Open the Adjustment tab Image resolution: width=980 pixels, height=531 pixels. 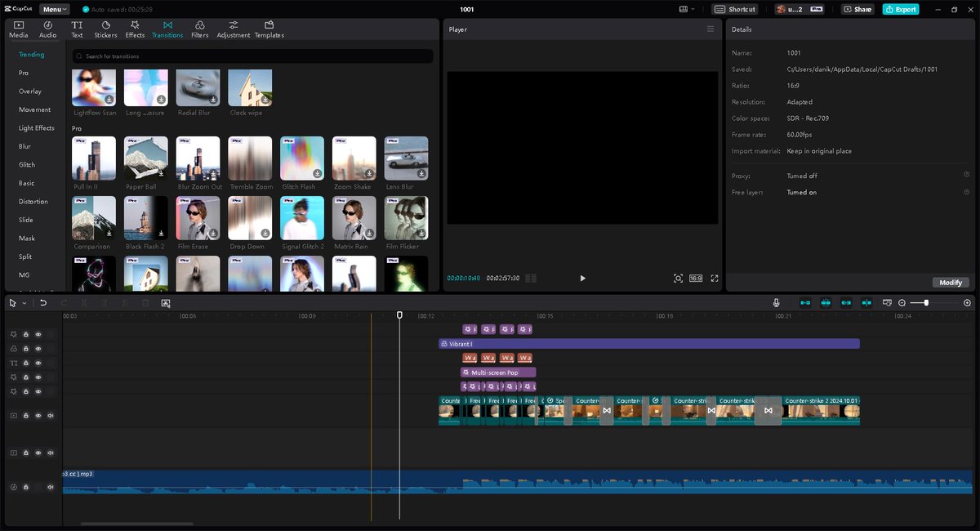[234, 29]
